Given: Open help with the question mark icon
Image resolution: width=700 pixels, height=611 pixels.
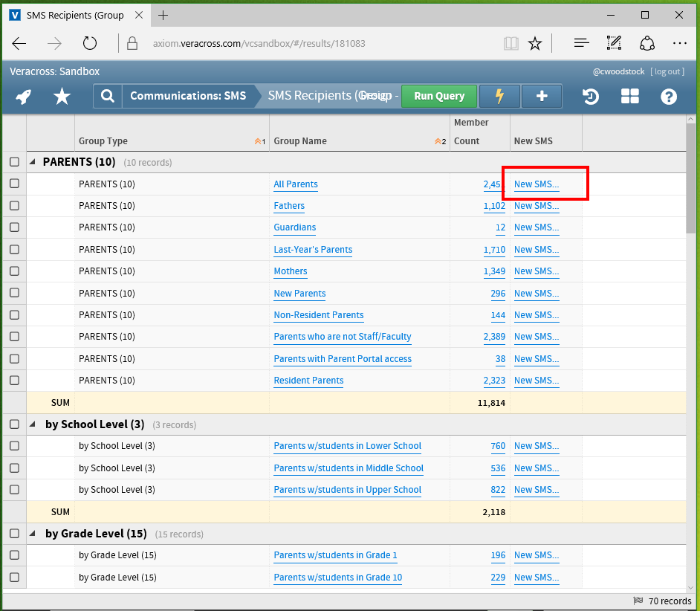Looking at the screenshot, I should coord(669,96).
